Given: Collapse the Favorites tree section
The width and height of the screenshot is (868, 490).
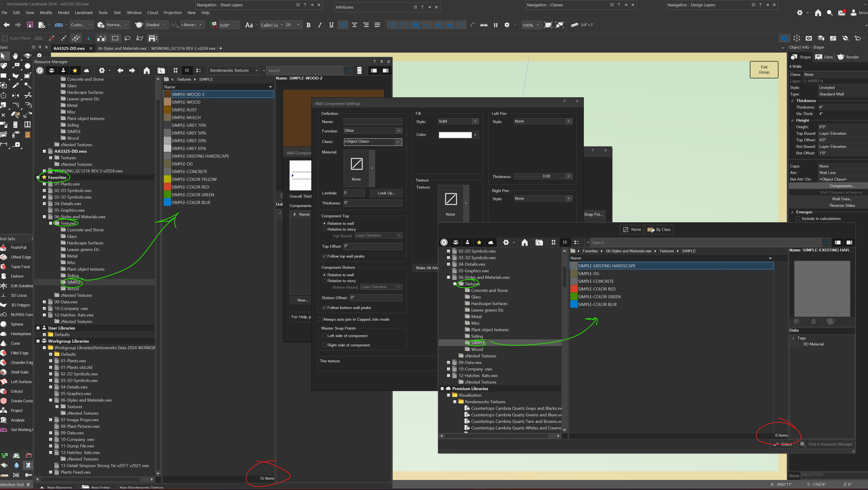Looking at the screenshot, I should click(38, 177).
